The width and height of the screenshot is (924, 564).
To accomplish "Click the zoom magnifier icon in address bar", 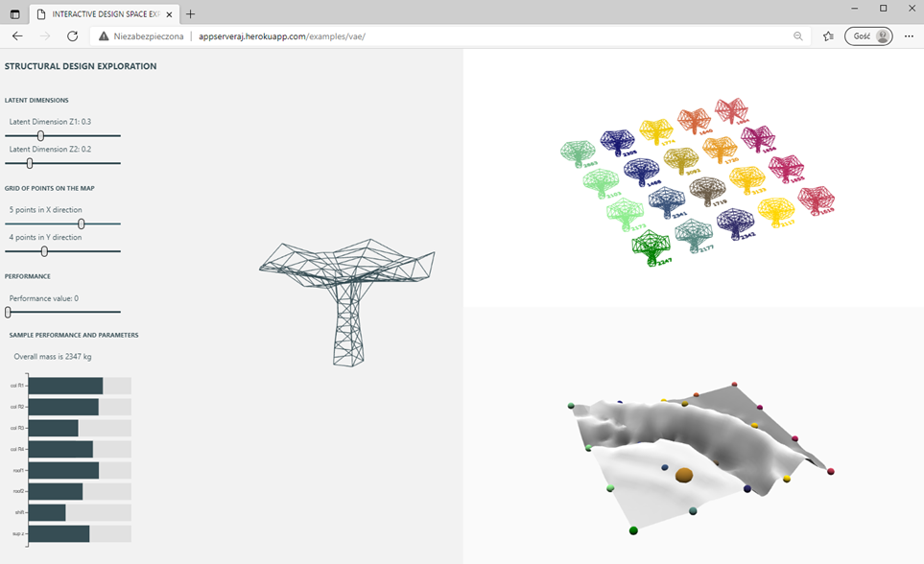I will 797,35.
